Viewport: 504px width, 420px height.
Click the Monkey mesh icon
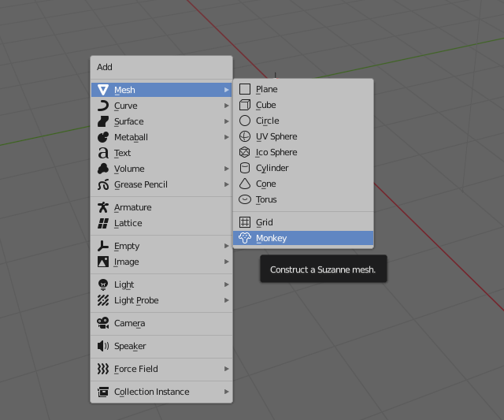[245, 238]
